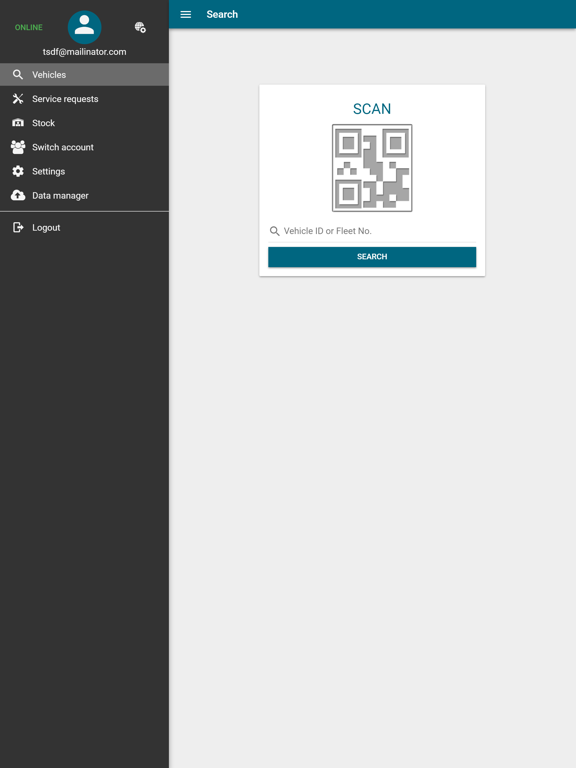Open the language globe settings icon
This screenshot has height=768, width=576.
tap(140, 27)
